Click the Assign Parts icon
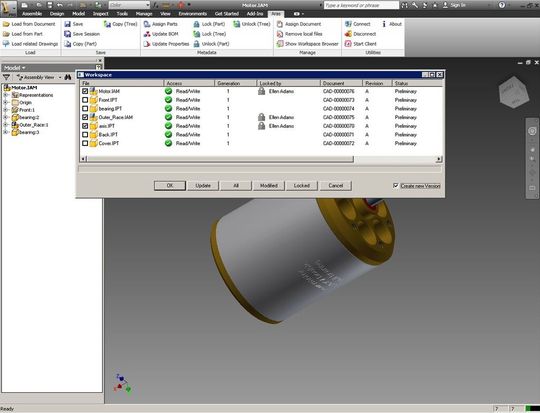 pyautogui.click(x=147, y=24)
